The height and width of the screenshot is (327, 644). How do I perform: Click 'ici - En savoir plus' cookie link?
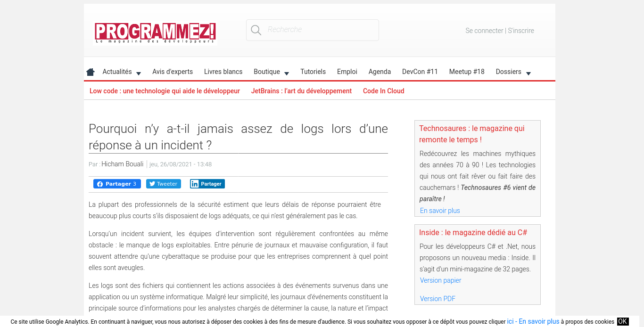(x=533, y=321)
